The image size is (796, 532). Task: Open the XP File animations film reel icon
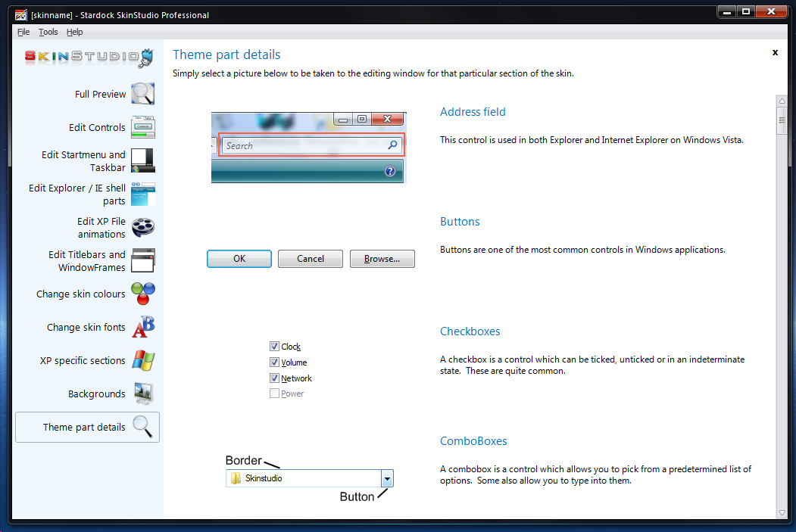pyautogui.click(x=142, y=227)
